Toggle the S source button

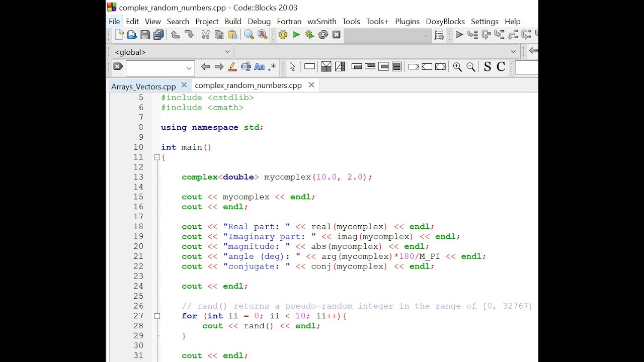(x=487, y=67)
